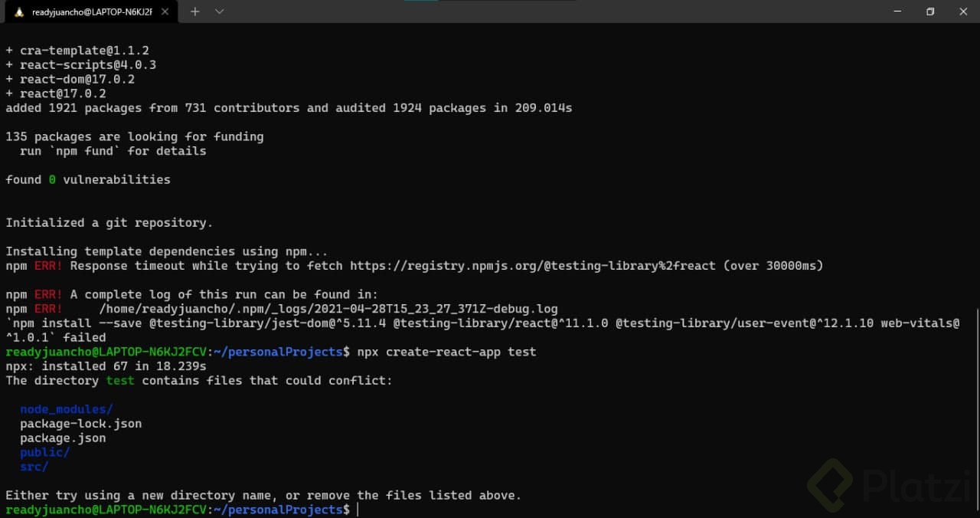Click the "+ react-scripts@4.0.3" line
Viewport: 980px width, 518px height.
(x=81, y=65)
